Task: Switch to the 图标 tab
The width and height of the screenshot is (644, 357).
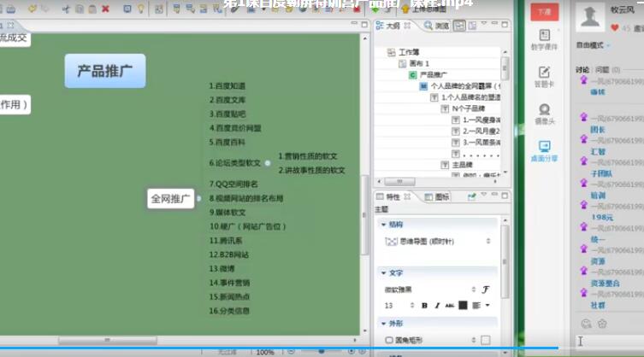Action: pos(438,196)
